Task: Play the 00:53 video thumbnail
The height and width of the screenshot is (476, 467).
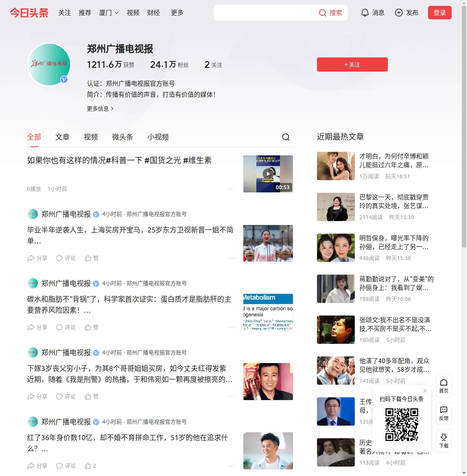Action: click(268, 174)
